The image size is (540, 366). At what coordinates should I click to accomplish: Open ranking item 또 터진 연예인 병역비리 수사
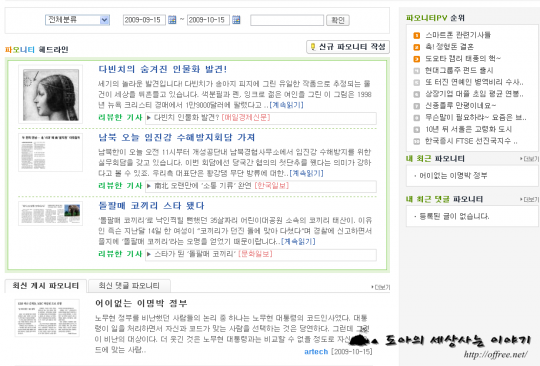coord(474,83)
